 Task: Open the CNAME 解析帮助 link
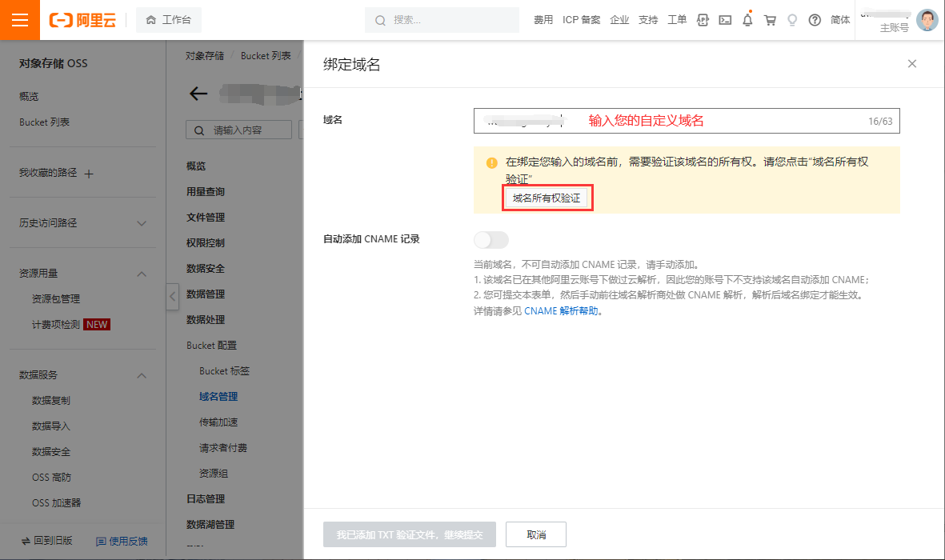561,311
